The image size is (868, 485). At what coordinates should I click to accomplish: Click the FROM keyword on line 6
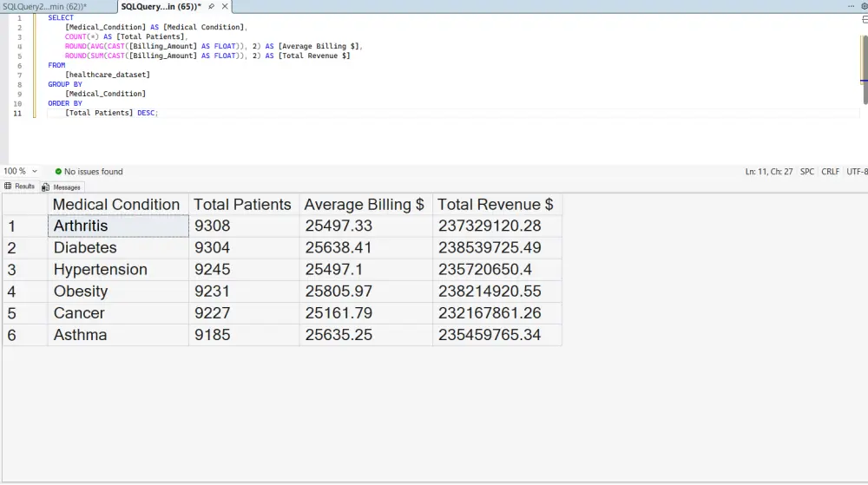coord(56,65)
